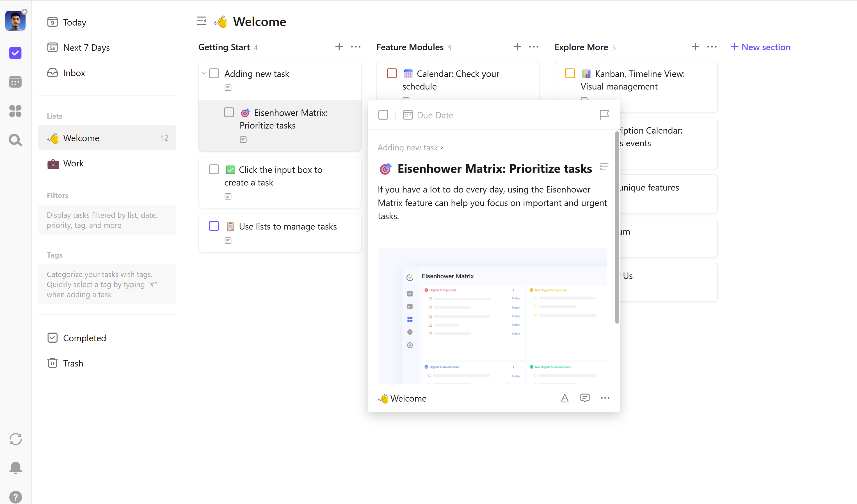Collapse Adding new task subtasks chevron
Image resolution: width=857 pixels, height=504 pixels.
[x=204, y=74]
